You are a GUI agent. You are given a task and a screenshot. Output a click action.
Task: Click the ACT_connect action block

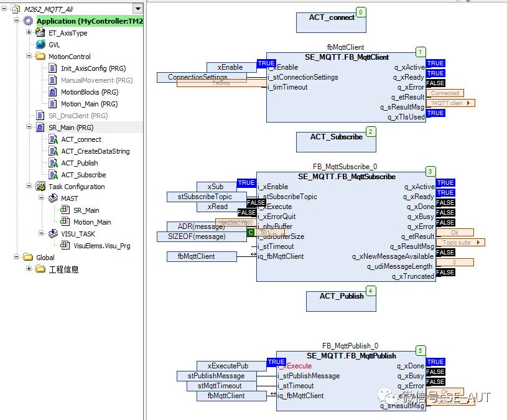pyautogui.click(x=331, y=21)
